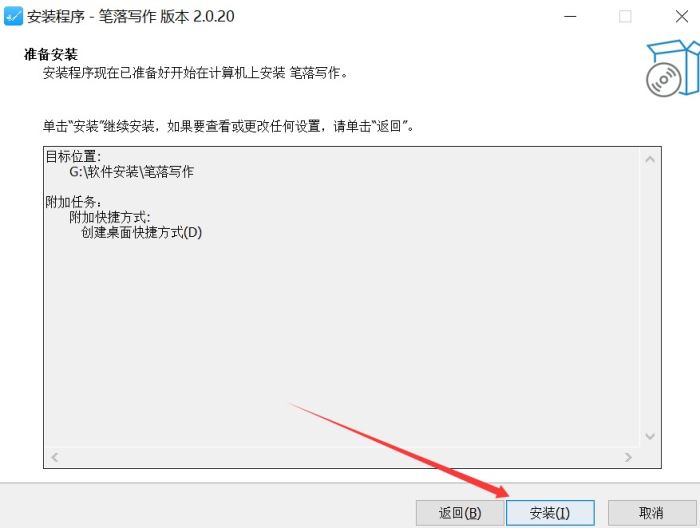Click the right arrow of horizontal scrollbar
The height and width of the screenshot is (528, 700).
628,457
